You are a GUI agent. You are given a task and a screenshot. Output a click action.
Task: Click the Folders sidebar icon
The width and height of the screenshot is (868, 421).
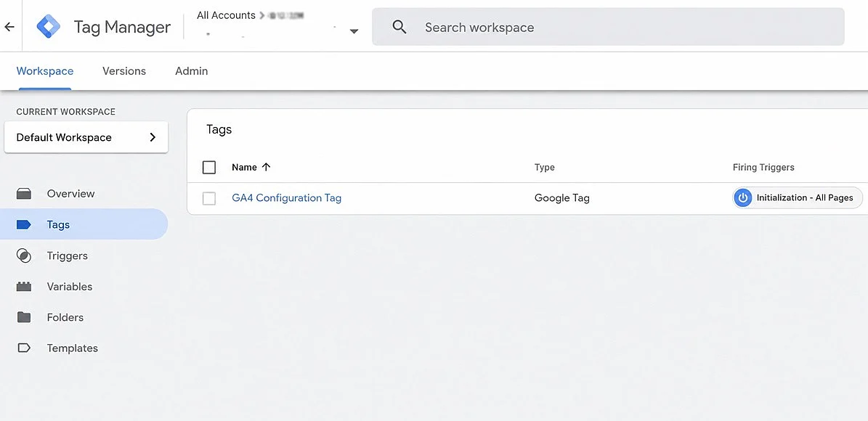pos(24,317)
